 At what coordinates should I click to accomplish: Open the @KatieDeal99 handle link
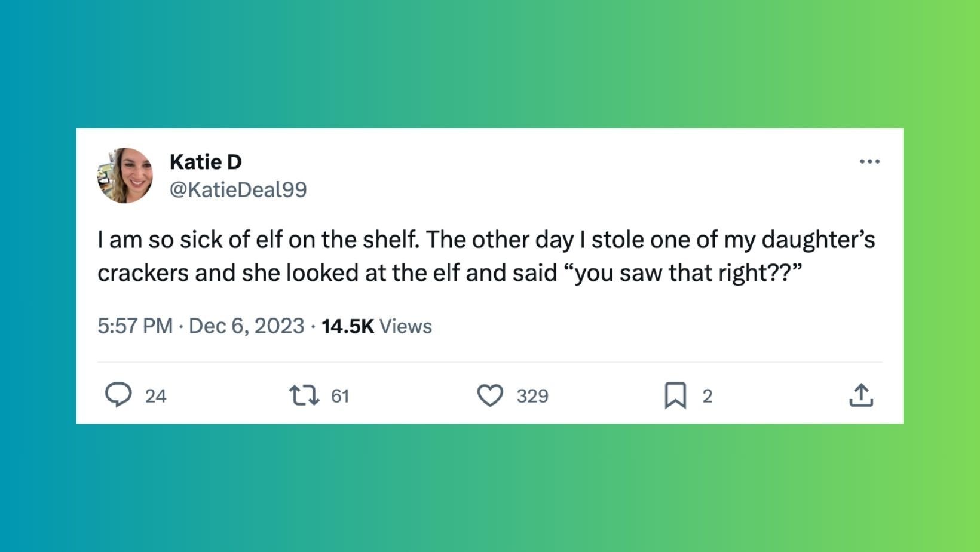tap(238, 189)
